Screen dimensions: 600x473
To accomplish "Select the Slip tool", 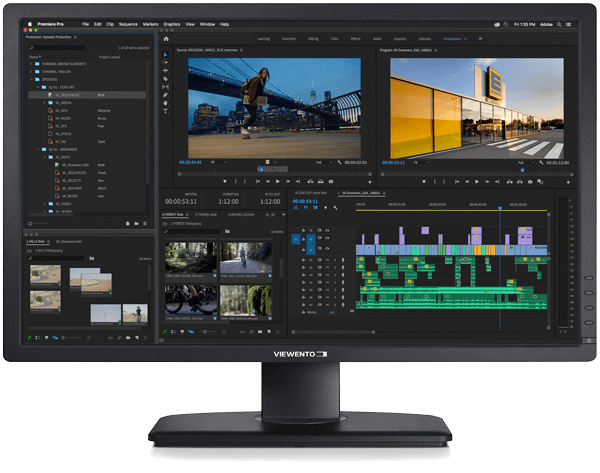I will [165, 87].
